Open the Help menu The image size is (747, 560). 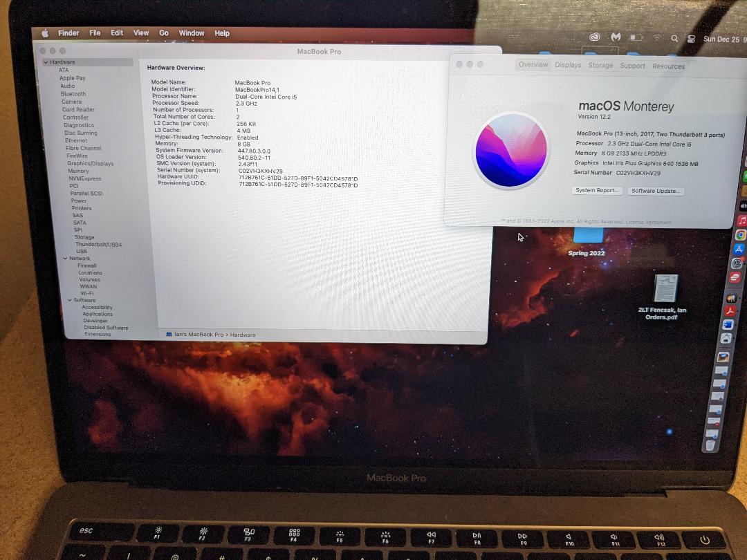click(x=222, y=33)
